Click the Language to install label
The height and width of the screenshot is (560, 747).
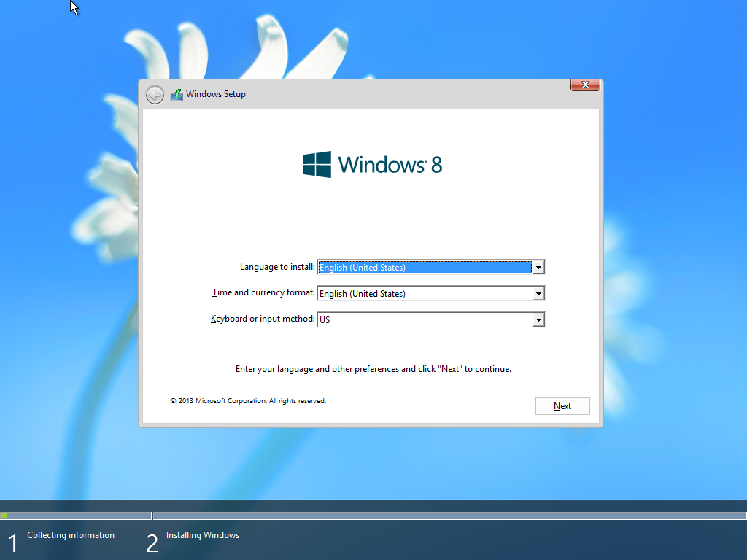coord(277,267)
